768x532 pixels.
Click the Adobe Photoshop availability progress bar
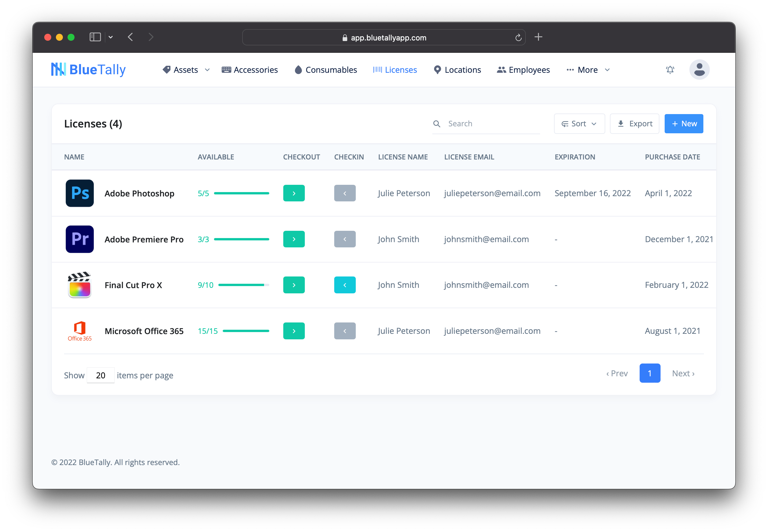coord(241,193)
